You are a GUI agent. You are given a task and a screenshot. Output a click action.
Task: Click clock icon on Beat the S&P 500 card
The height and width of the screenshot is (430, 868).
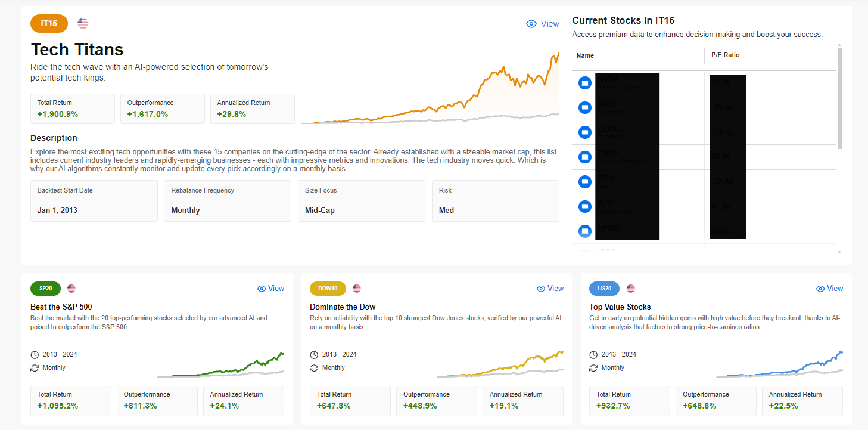[x=35, y=354]
